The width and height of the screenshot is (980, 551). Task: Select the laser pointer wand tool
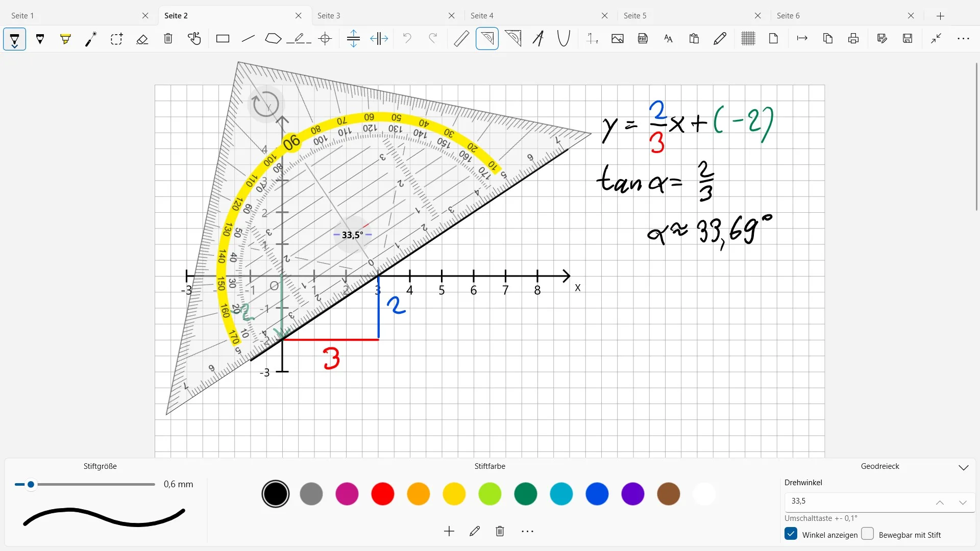tap(91, 39)
